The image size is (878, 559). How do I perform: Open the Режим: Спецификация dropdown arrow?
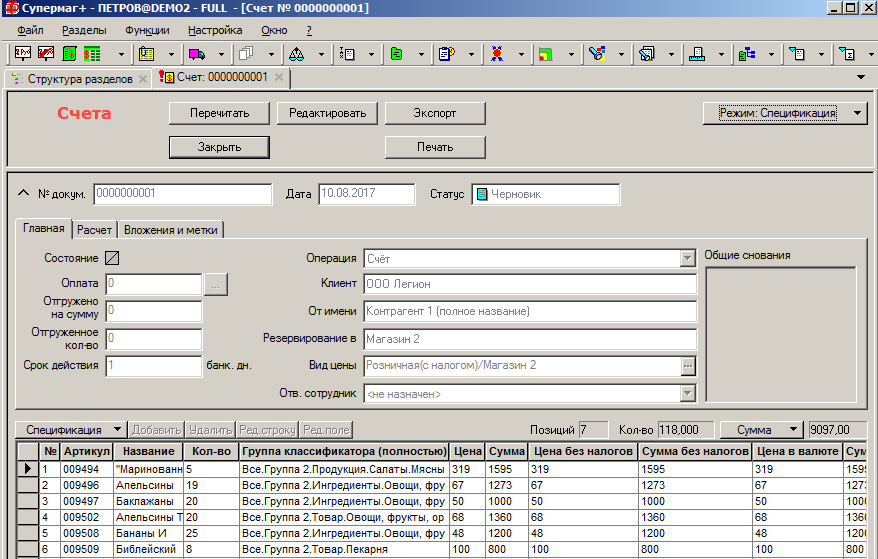pos(857,113)
